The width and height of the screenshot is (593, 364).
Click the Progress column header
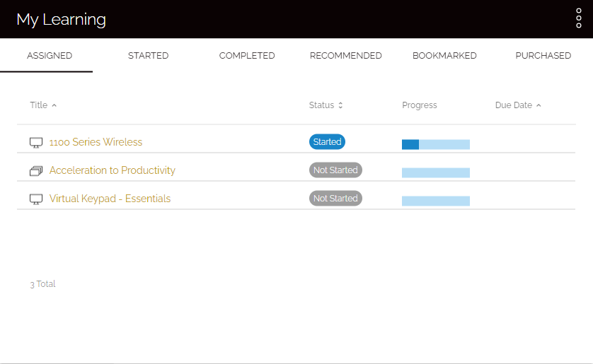[x=420, y=105]
